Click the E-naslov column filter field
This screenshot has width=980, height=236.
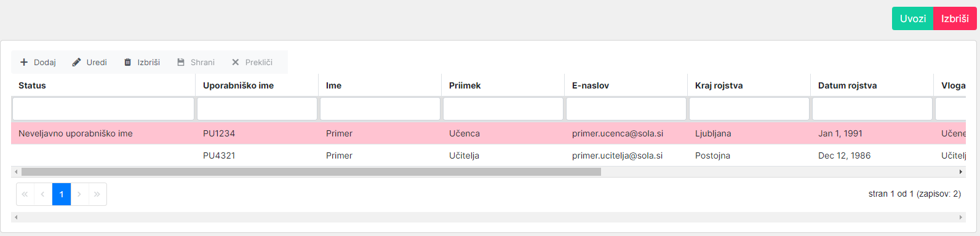click(x=626, y=109)
